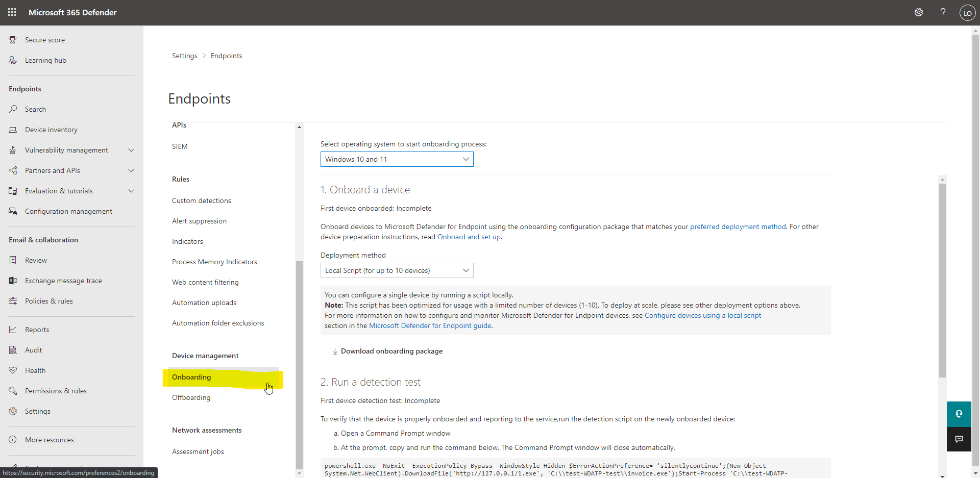The height and width of the screenshot is (478, 980).
Task: Open the operating system dropdown
Action: point(397,159)
